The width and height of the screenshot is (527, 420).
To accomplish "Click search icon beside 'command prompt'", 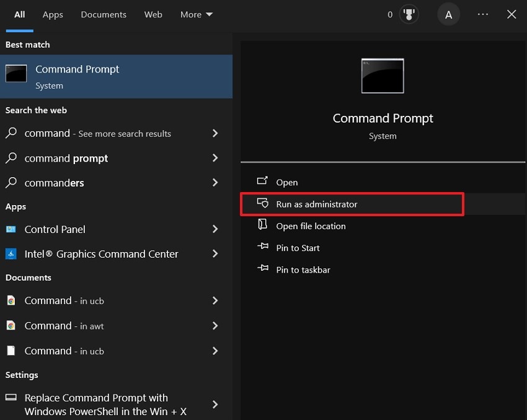I will tap(11, 158).
